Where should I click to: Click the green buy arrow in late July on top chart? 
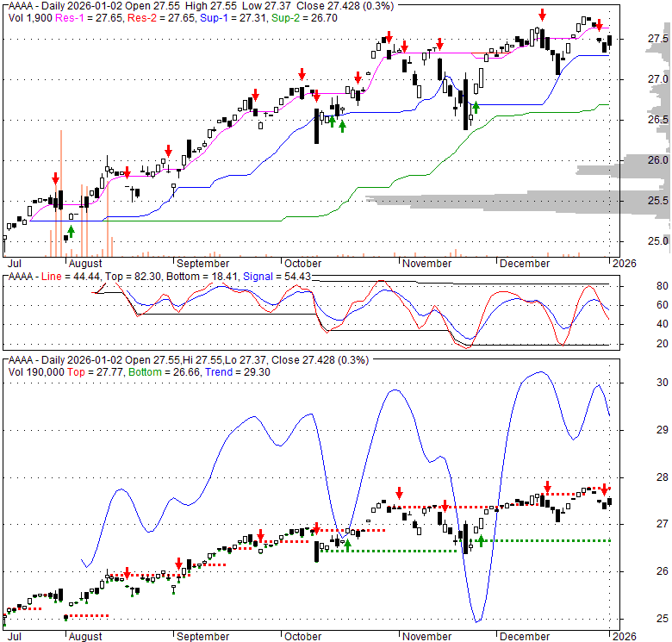click(72, 231)
